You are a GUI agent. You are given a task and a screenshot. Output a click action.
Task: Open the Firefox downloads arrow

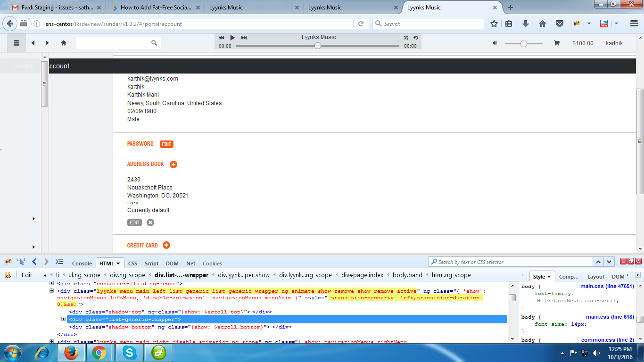tap(526, 24)
